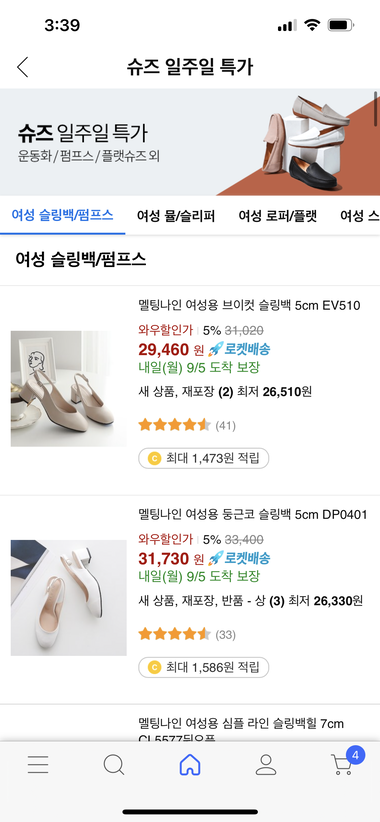Open the hamburger menu in bottom bar
The width and height of the screenshot is (380, 822).
tap(38, 765)
